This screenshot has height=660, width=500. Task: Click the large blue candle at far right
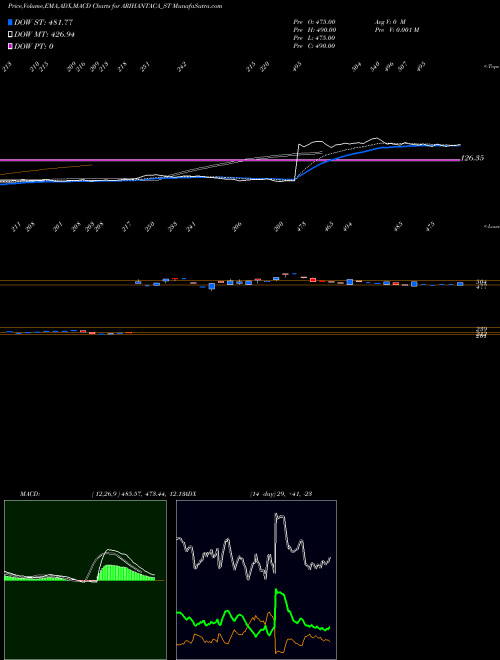460,284
